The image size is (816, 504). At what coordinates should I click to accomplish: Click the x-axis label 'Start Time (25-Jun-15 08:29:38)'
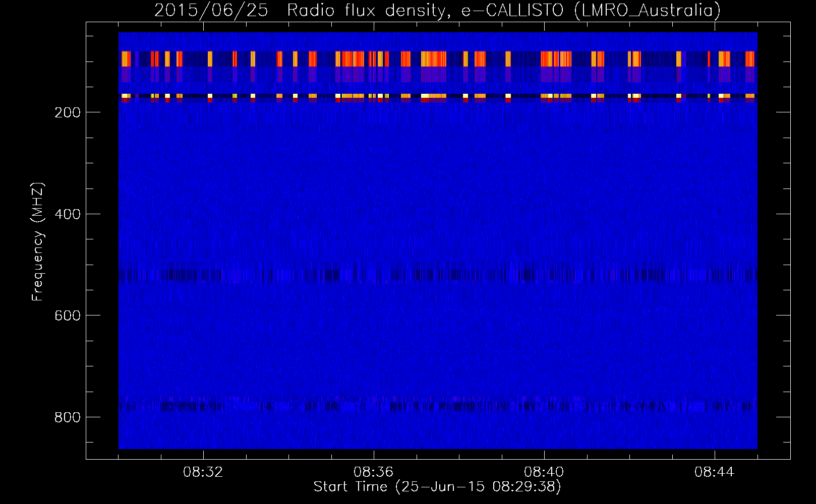coord(437,487)
